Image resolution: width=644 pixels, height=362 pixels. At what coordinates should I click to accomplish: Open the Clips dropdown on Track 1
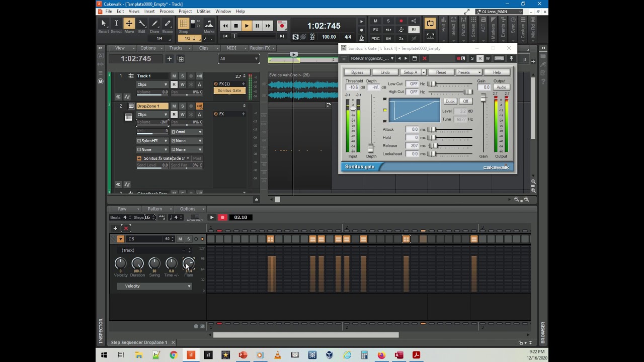tap(152, 84)
